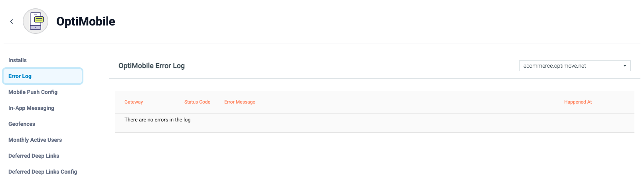Open In-App Messaging section
This screenshot has height=182, width=644.
coord(31,108)
